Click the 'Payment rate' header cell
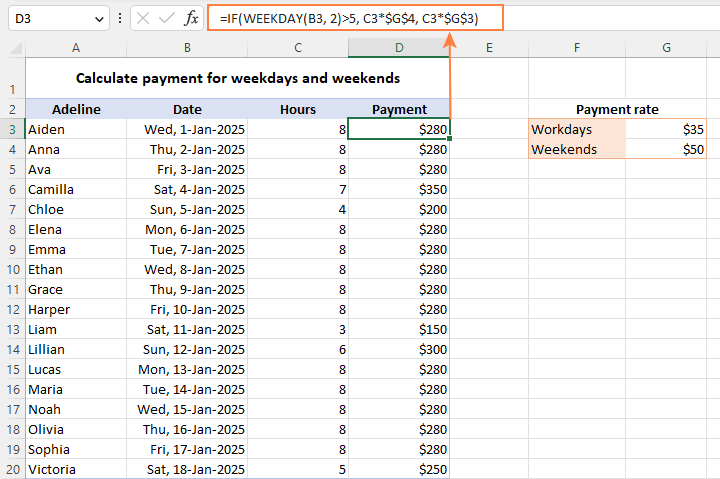720x479 pixels. (617, 109)
